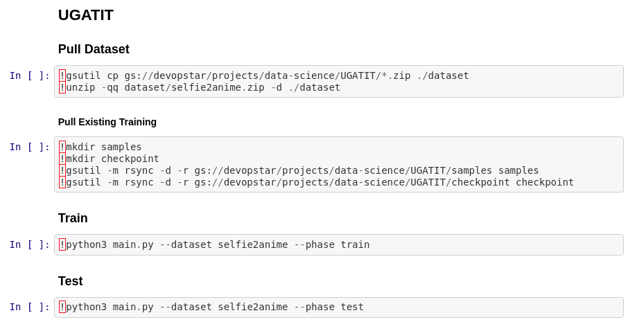Click the UGATIT title heading
Screen dimensions: 644x331
click(85, 15)
